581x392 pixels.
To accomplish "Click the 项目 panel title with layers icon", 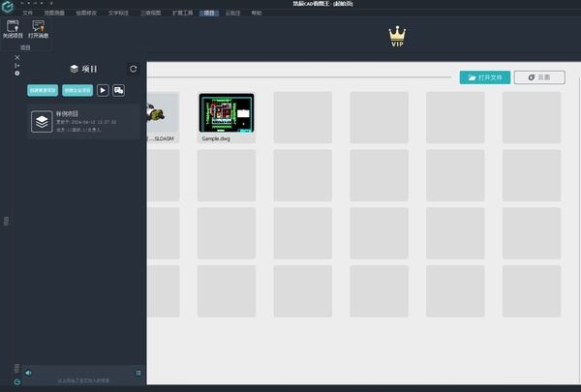I will [83, 69].
